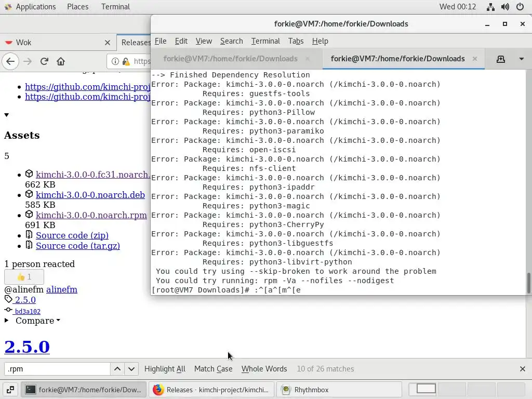Open terminal File menu

click(x=161, y=41)
